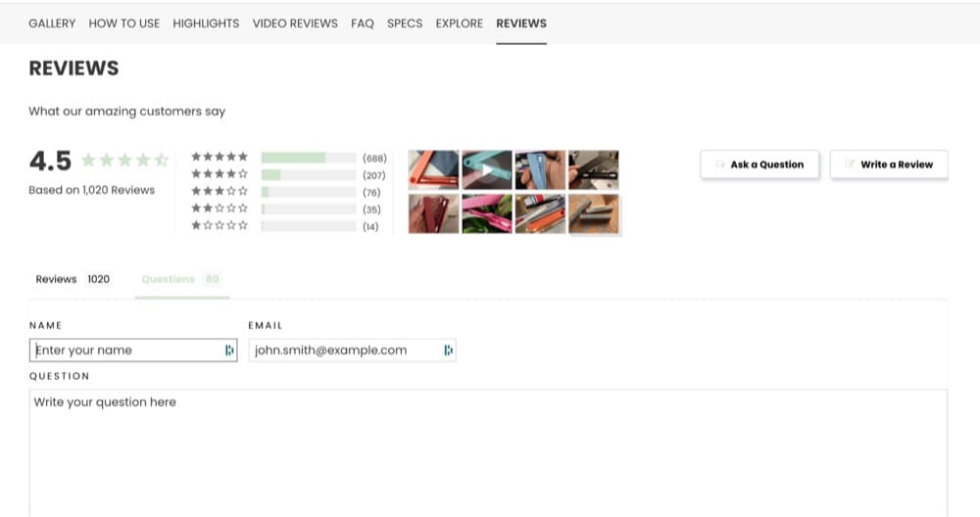The width and height of the screenshot is (980, 517).
Task: Switch to the Reviews 1020 tab
Action: tap(73, 279)
